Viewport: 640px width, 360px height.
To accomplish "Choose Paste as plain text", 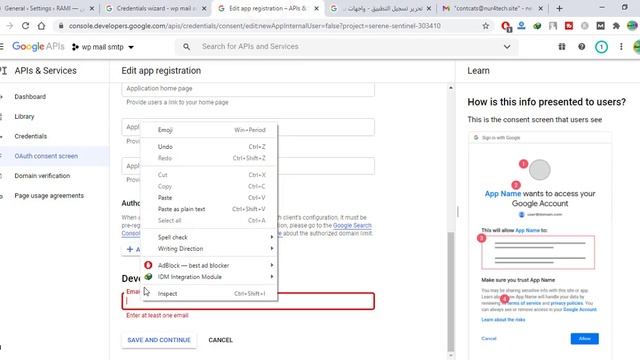I will [x=209, y=209].
